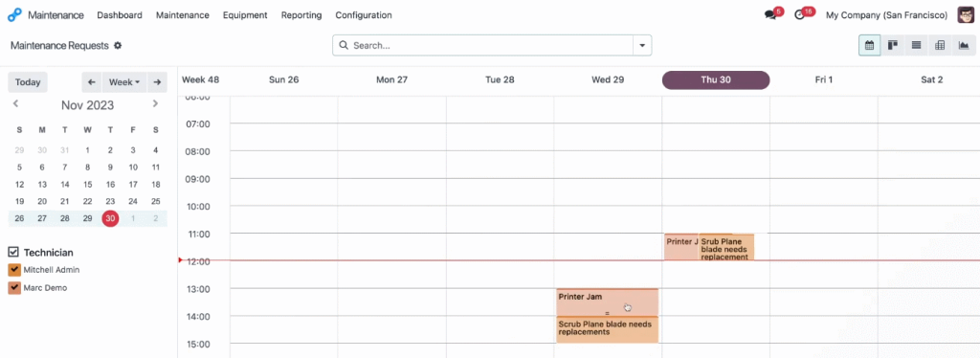
Task: Open the messages conversation icon
Action: (770, 15)
